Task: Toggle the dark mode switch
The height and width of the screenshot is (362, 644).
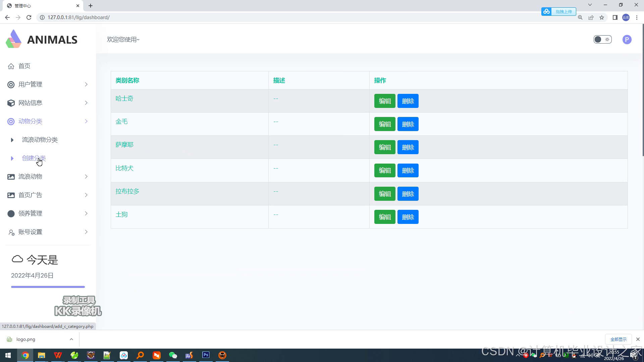Action: pos(602,40)
